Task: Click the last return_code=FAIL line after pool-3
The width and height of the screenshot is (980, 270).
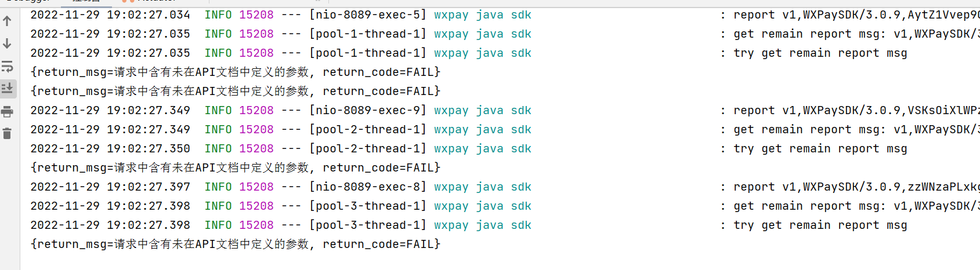Action: [236, 245]
